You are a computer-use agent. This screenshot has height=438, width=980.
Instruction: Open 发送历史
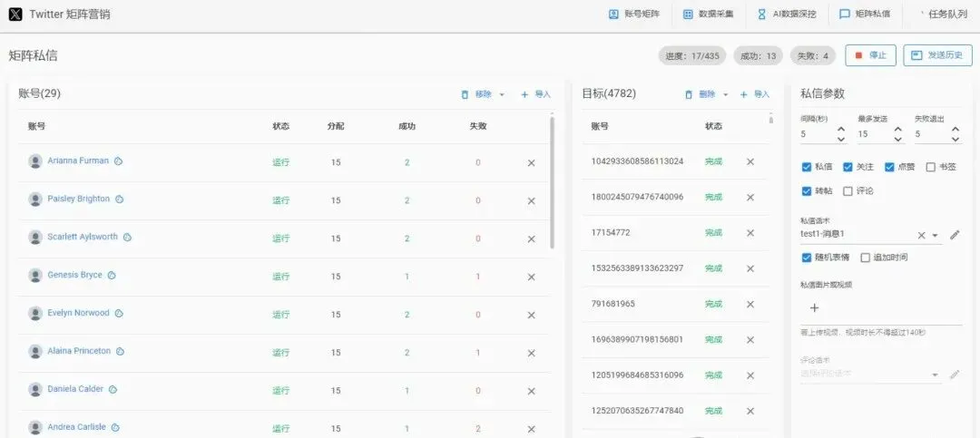[x=937, y=55]
